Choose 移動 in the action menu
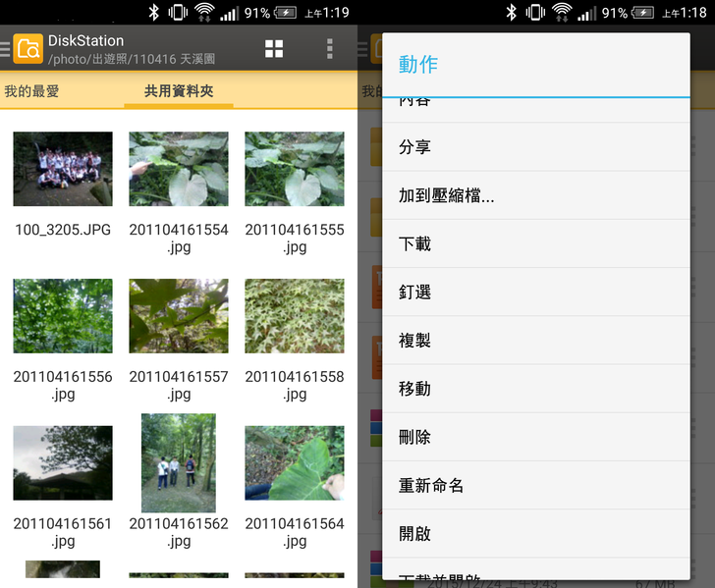715x588 pixels. click(x=536, y=389)
